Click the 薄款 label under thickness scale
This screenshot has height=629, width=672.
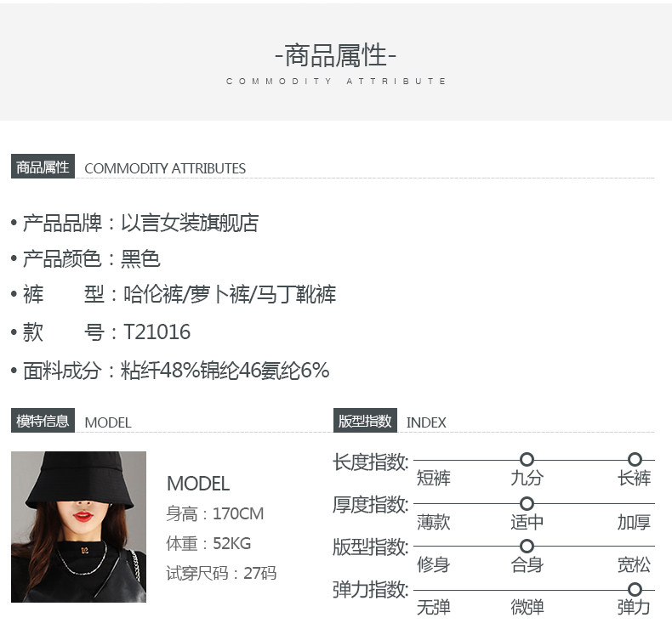tap(433, 522)
